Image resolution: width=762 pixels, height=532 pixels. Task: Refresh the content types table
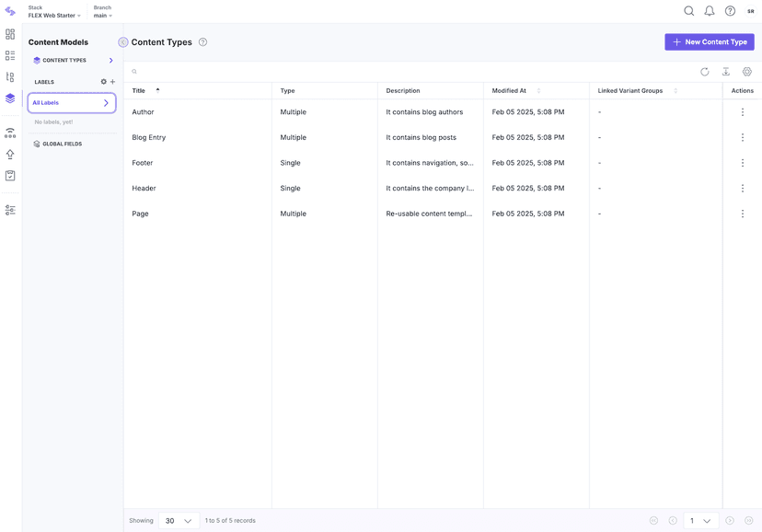(x=703, y=70)
